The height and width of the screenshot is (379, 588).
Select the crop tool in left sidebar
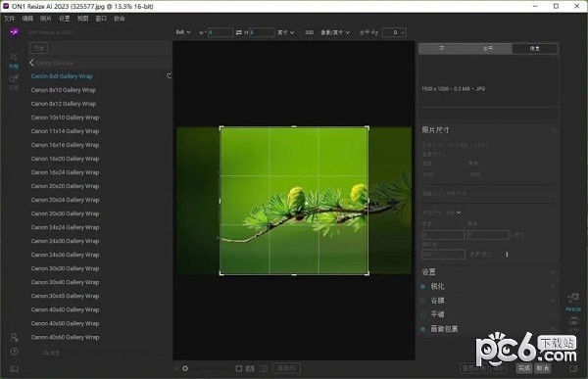tap(14, 57)
